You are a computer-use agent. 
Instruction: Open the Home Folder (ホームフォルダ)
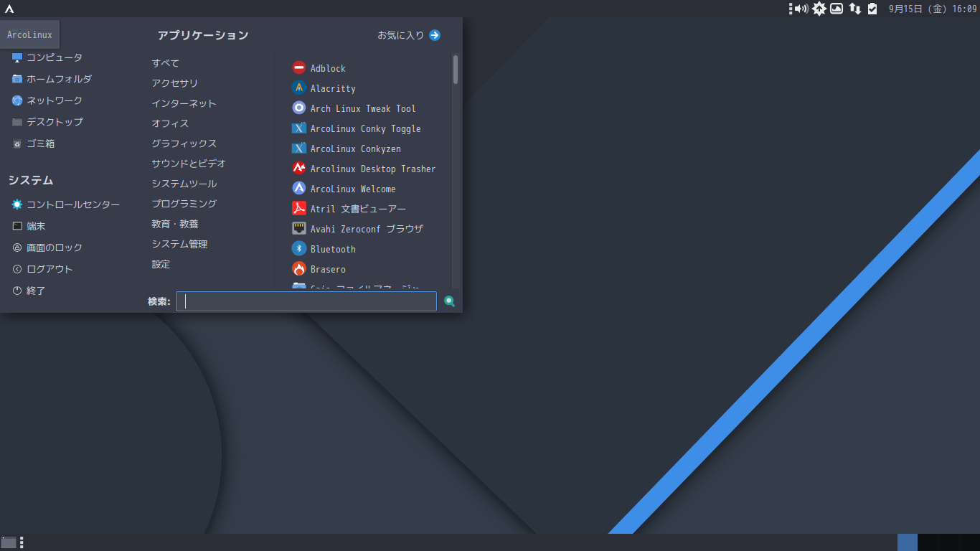point(52,79)
